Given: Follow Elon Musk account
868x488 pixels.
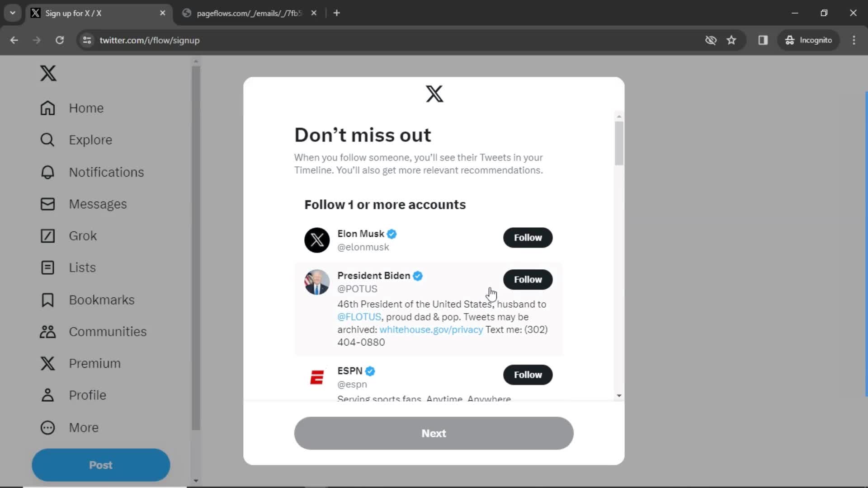Looking at the screenshot, I should [528, 237].
